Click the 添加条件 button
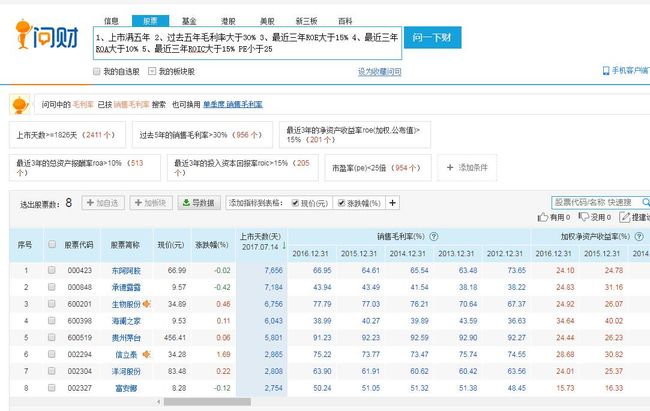Screen dimensions: 650x411 click(467, 168)
